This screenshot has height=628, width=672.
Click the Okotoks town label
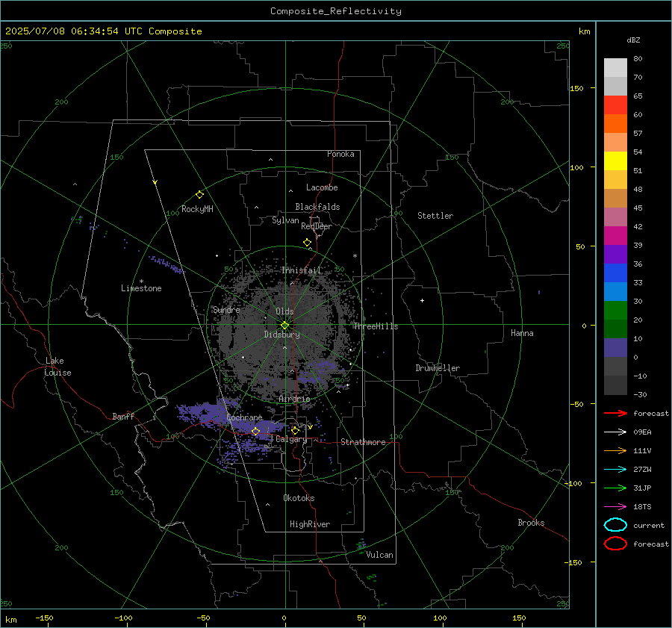pos(299,497)
